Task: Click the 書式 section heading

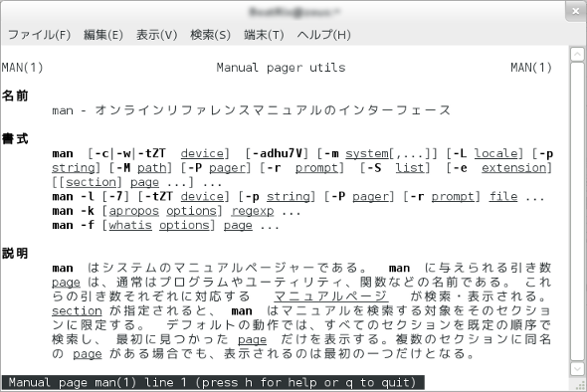Action: point(15,139)
